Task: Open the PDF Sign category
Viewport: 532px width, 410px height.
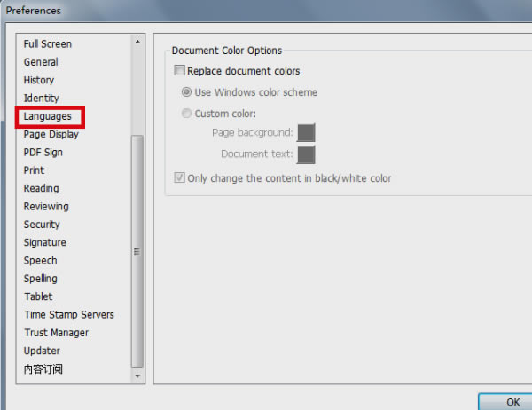Action: [43, 152]
